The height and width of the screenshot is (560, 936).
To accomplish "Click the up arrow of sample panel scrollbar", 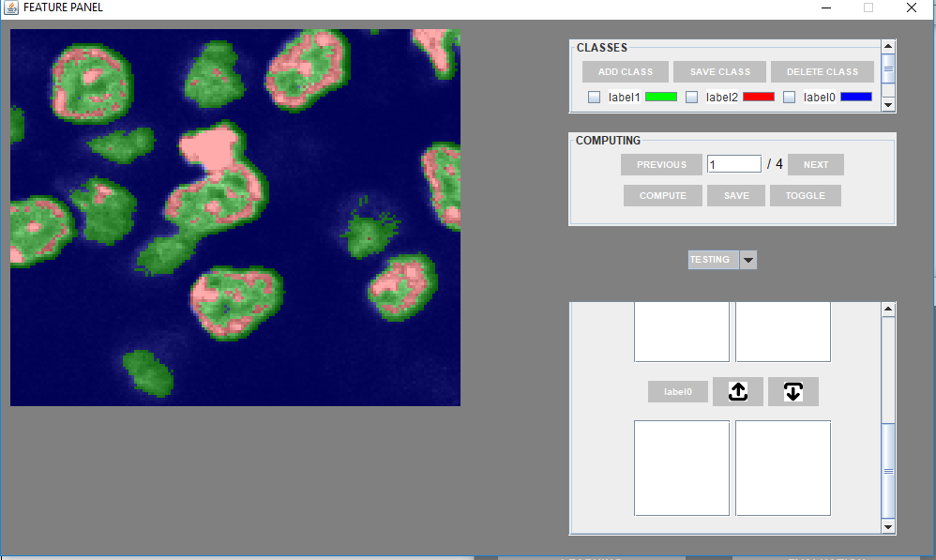I will [888, 310].
